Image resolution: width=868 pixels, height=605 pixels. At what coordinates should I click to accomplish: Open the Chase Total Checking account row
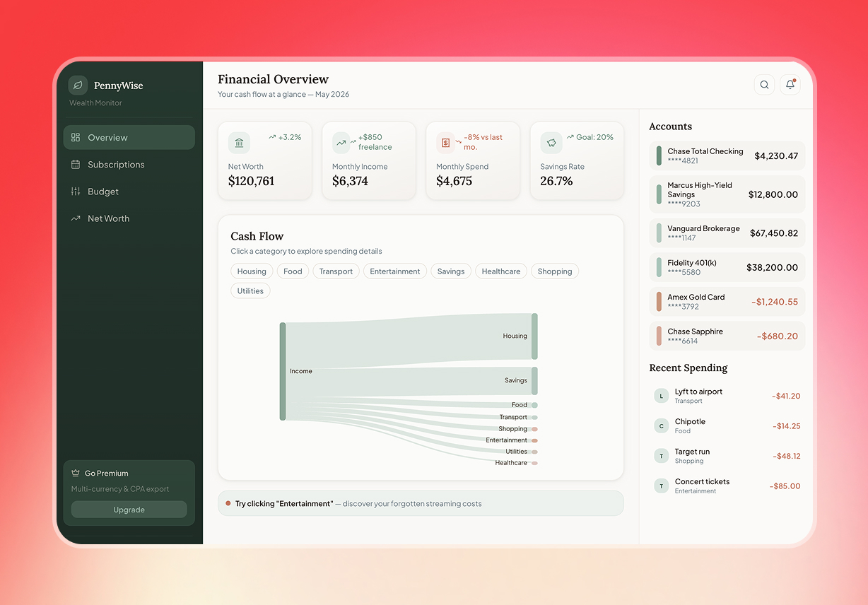tap(727, 156)
